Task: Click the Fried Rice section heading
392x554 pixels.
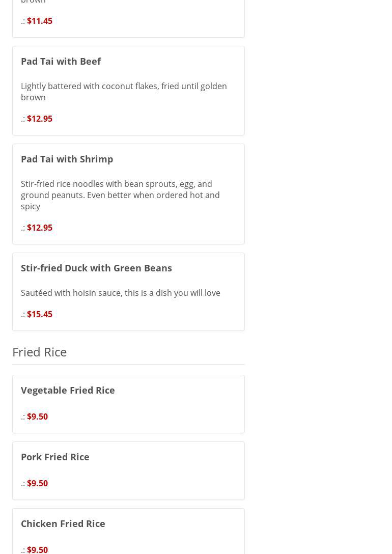Action: coord(39,352)
